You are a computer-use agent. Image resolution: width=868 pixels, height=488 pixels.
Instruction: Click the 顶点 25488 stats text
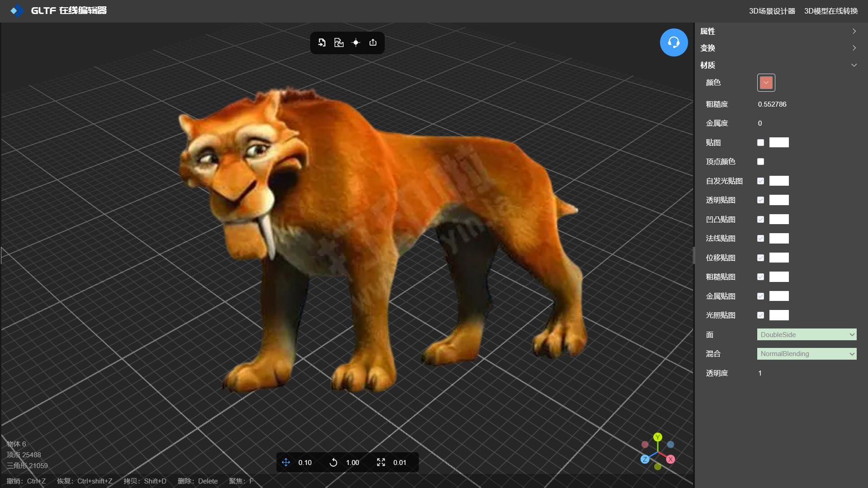point(24,455)
